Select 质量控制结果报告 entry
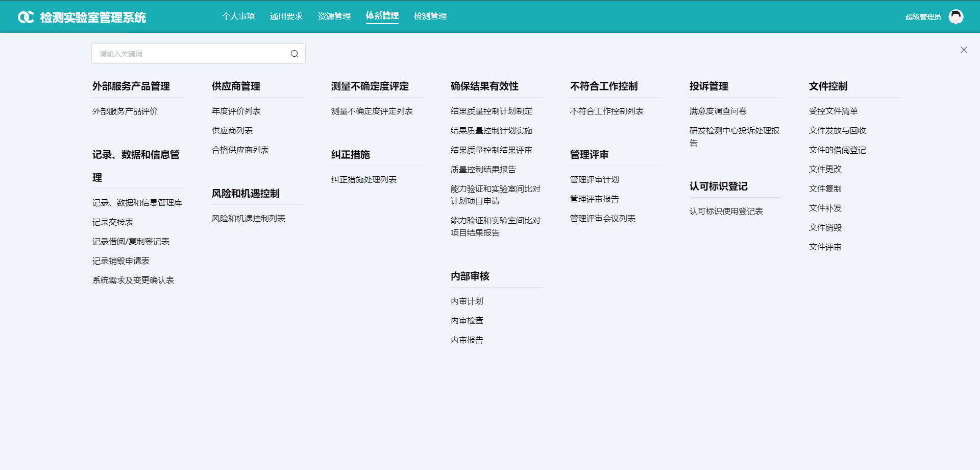 [483, 170]
